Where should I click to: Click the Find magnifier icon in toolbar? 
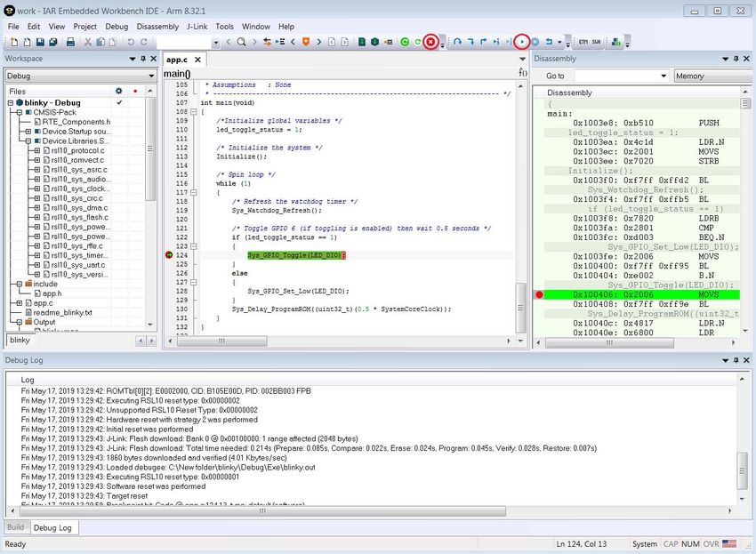(x=242, y=42)
